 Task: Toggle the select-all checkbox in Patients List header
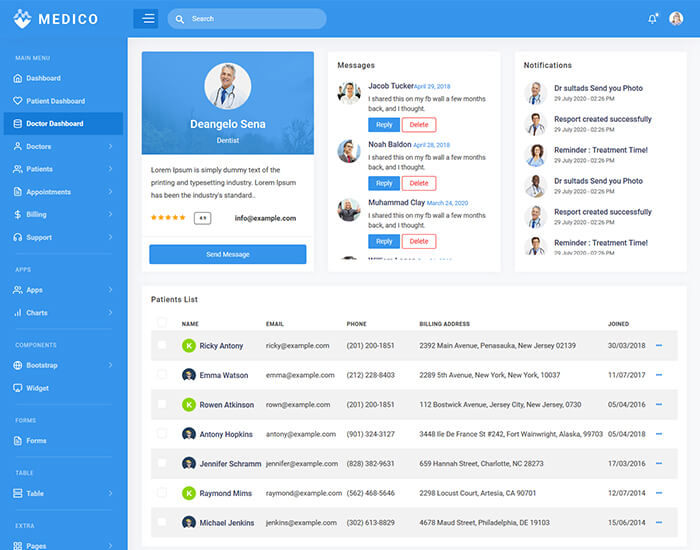(162, 323)
